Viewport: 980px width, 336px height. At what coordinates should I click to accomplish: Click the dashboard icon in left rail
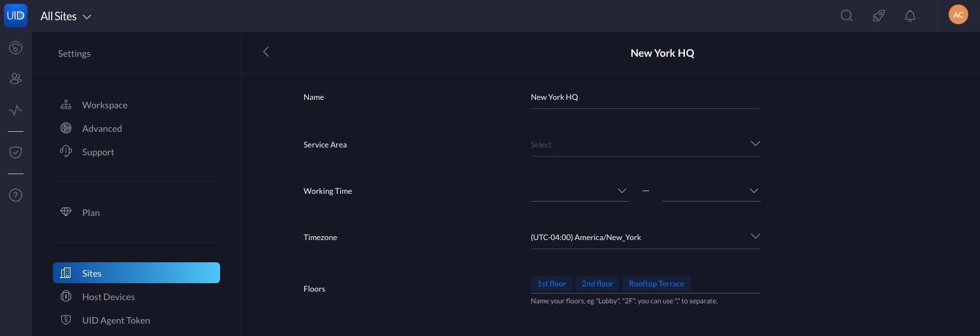tap(16, 48)
